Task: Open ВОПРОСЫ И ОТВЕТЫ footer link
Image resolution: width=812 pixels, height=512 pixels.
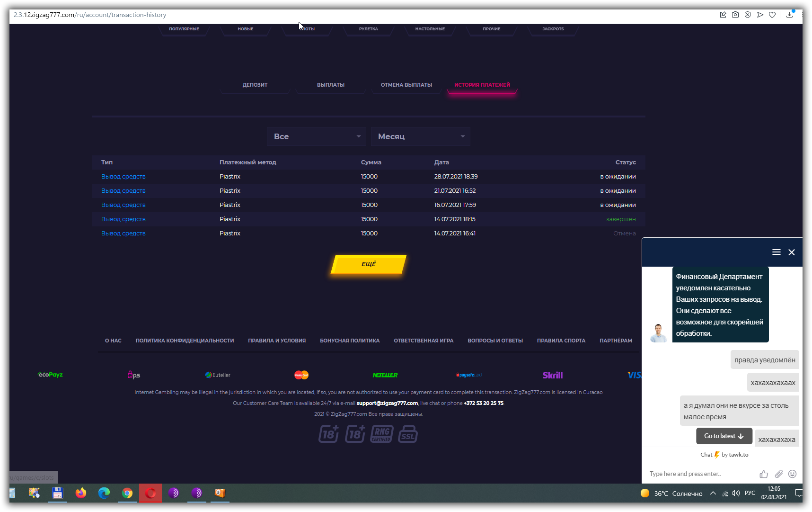Action: click(495, 341)
